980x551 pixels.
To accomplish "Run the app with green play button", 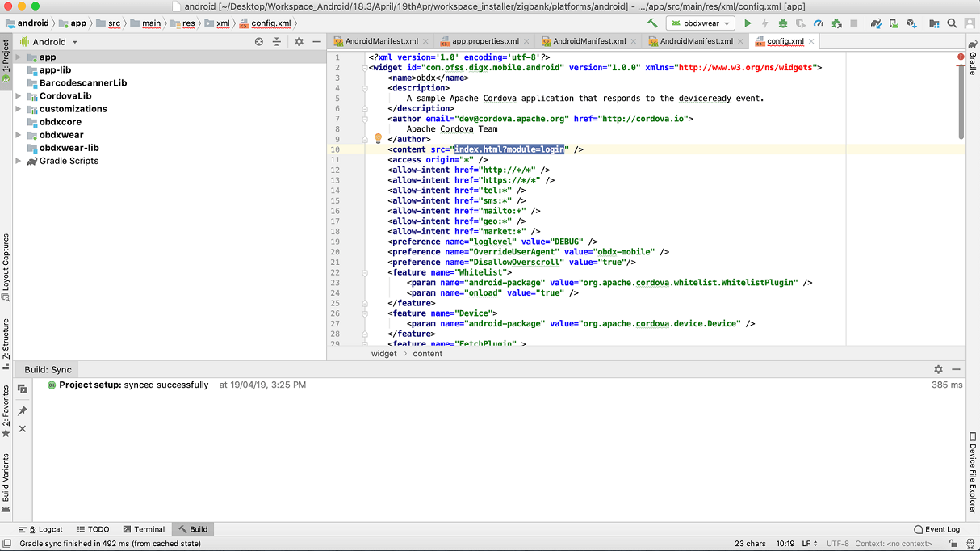I will tap(748, 23).
